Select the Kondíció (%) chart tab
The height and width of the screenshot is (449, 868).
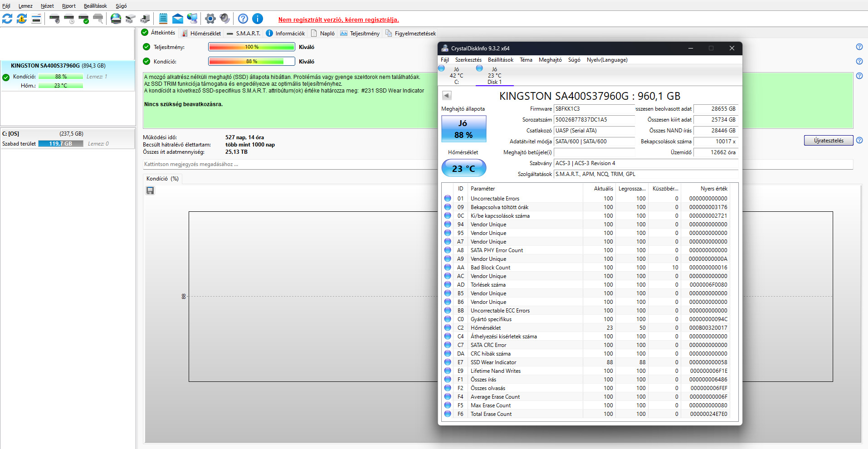[x=162, y=179]
